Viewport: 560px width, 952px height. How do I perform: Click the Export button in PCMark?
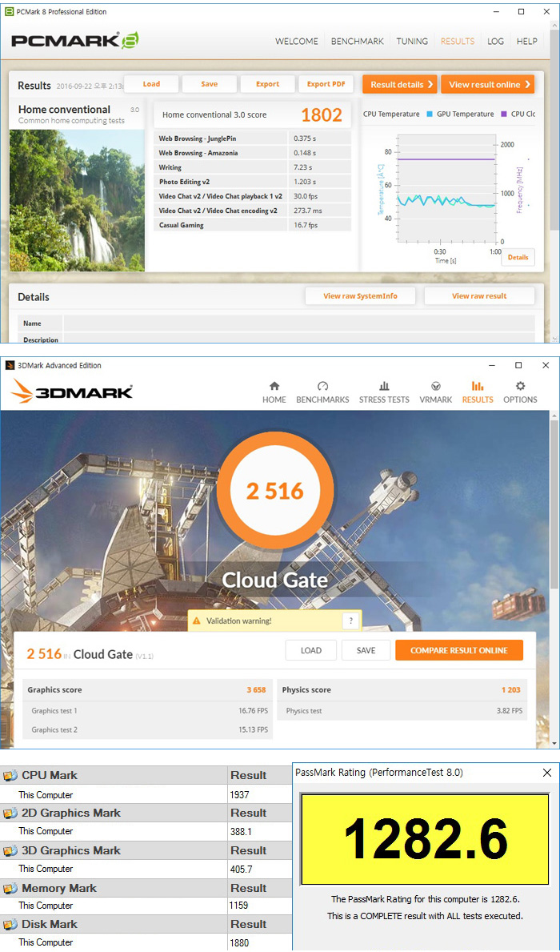tap(267, 84)
